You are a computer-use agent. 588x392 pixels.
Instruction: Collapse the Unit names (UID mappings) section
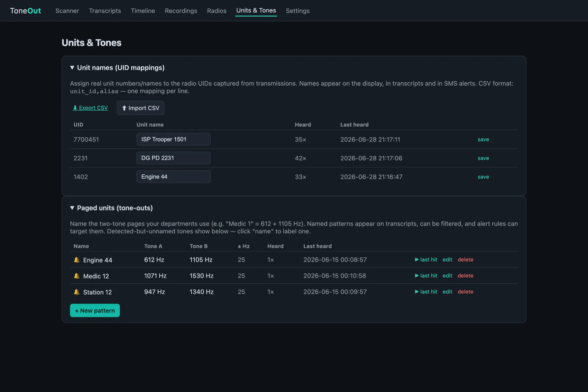coord(117,67)
